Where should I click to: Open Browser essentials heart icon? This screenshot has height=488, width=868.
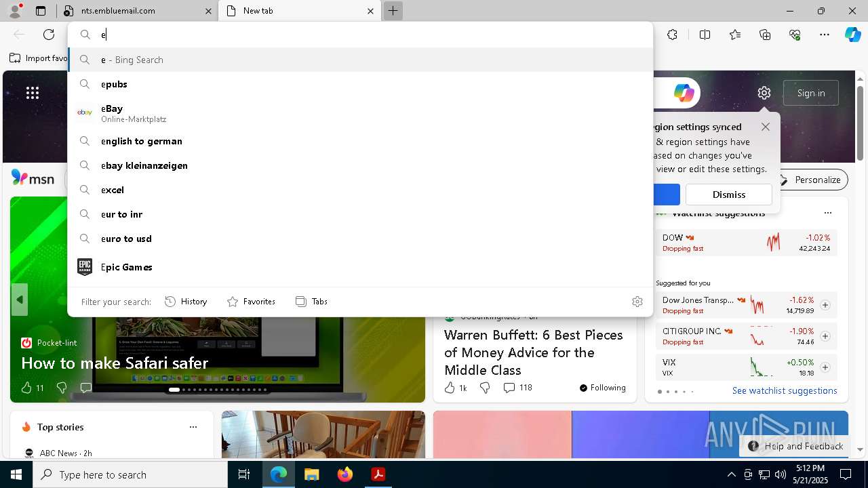pyautogui.click(x=795, y=35)
